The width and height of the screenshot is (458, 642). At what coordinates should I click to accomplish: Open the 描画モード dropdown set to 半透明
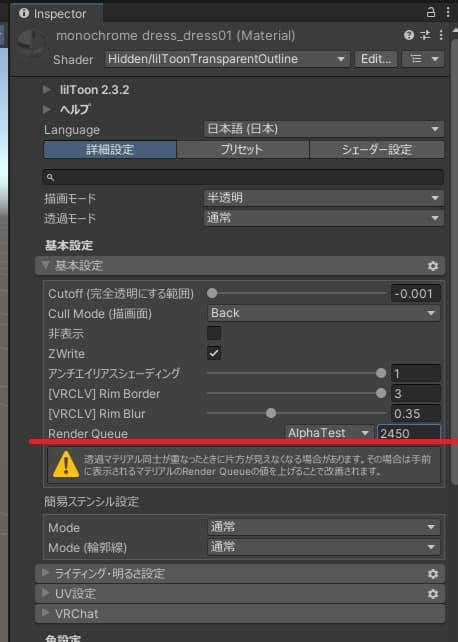click(323, 198)
